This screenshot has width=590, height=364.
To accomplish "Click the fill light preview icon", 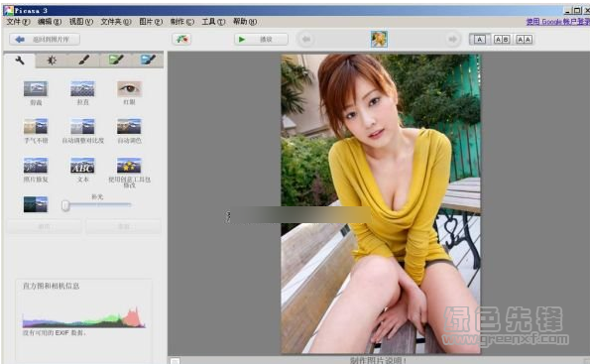I will (36, 204).
